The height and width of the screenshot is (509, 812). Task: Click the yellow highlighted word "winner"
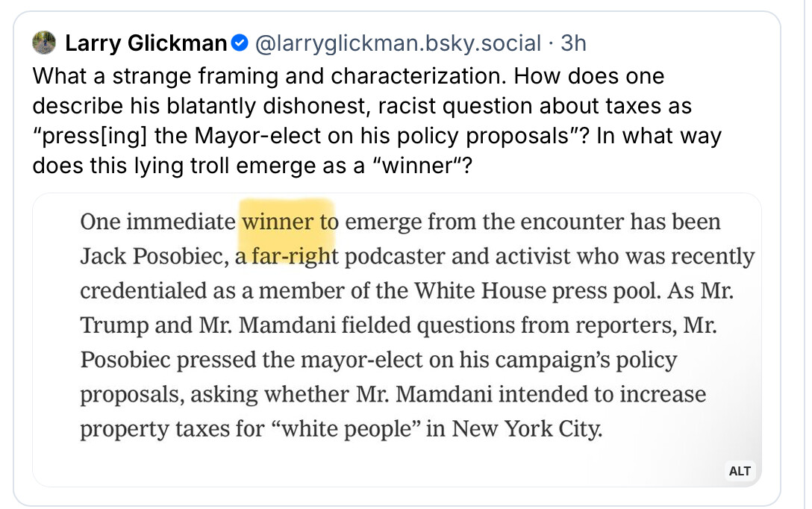pos(278,222)
